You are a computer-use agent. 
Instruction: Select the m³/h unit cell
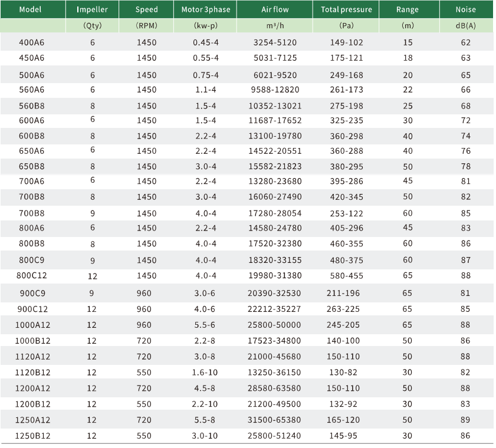coord(275,25)
